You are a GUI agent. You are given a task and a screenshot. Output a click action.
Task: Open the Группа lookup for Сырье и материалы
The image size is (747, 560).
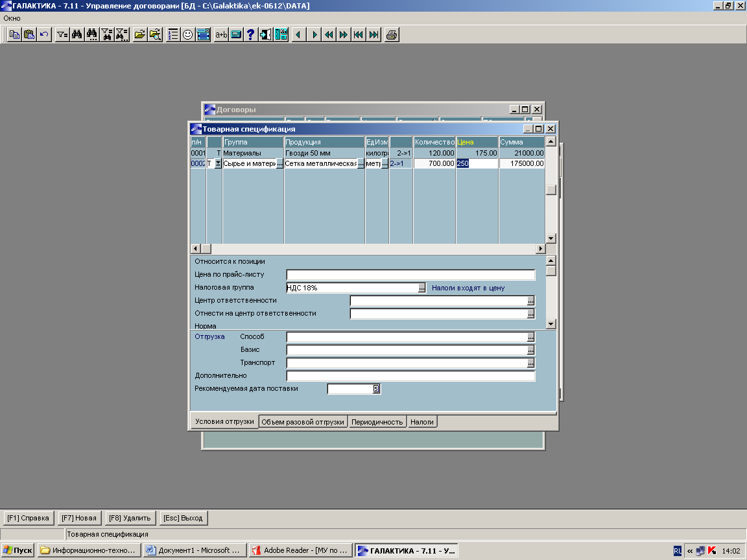tap(279, 164)
